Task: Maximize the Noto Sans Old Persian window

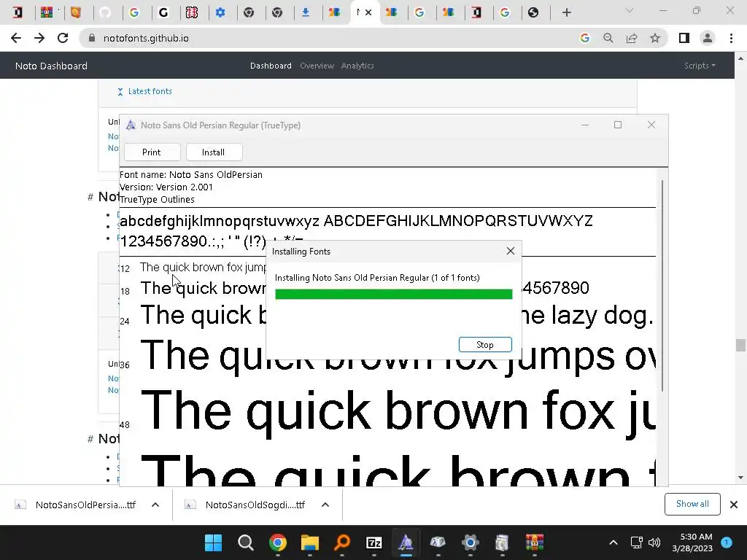Action: click(x=618, y=125)
